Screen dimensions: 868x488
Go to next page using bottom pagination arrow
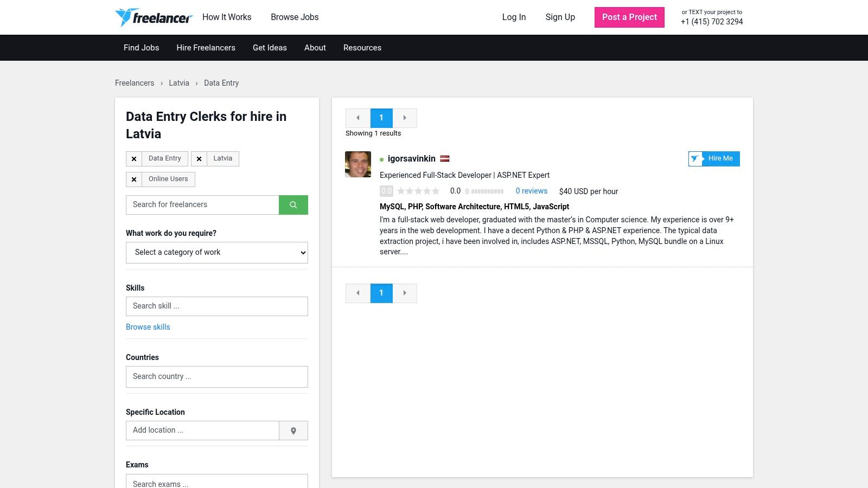coord(405,293)
